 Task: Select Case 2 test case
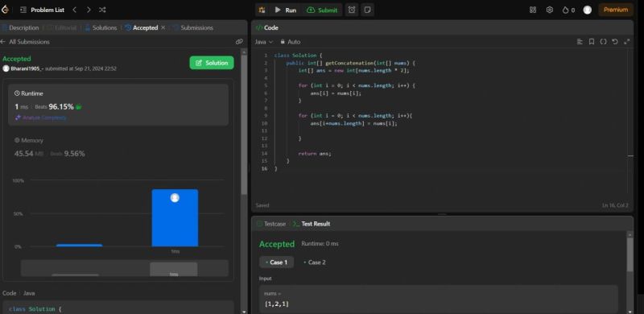(x=315, y=262)
